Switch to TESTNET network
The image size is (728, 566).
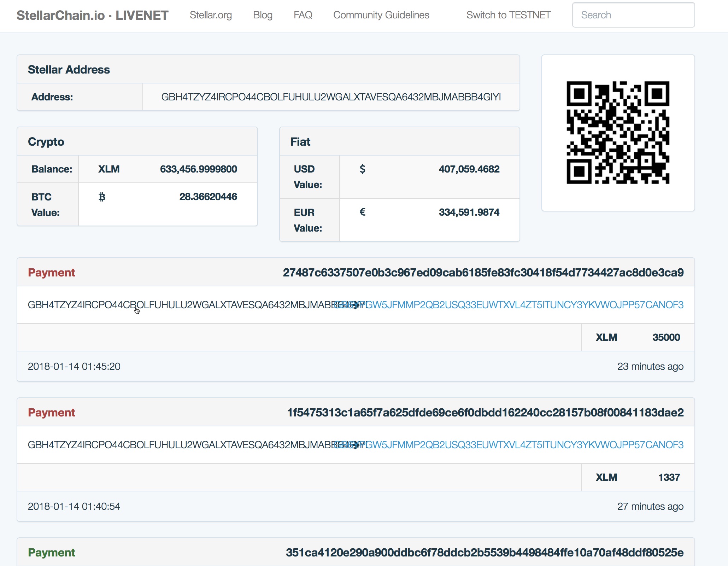[x=508, y=15]
